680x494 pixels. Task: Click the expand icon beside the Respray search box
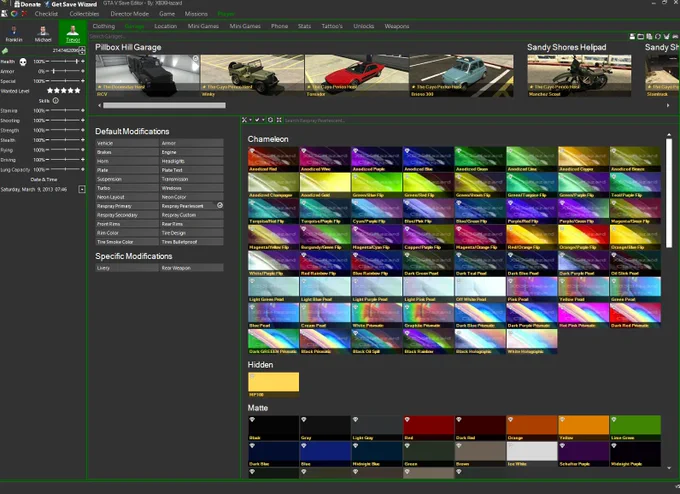click(x=279, y=120)
